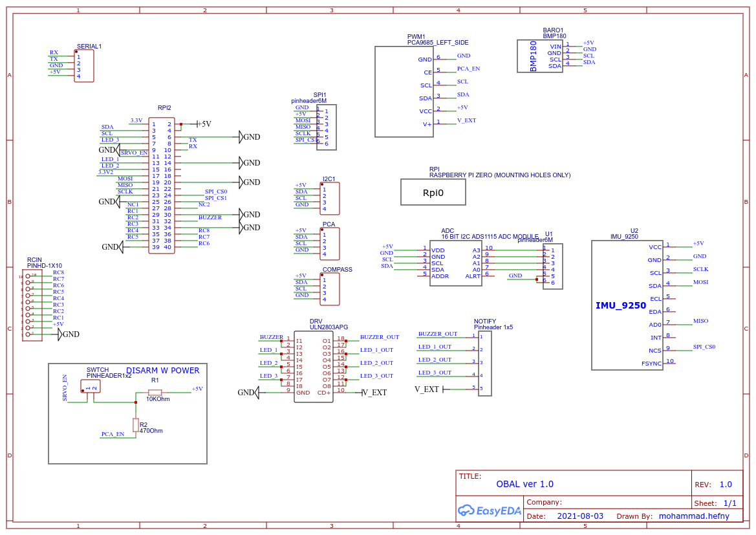This screenshot has width=756, height=535.
Task: Click the 3.3V2 net label
Action: (105, 172)
